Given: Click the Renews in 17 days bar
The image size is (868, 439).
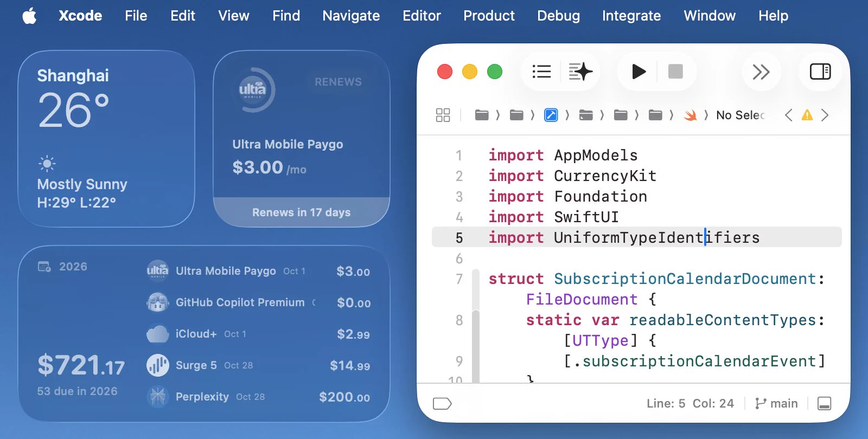Looking at the screenshot, I should click(x=302, y=212).
